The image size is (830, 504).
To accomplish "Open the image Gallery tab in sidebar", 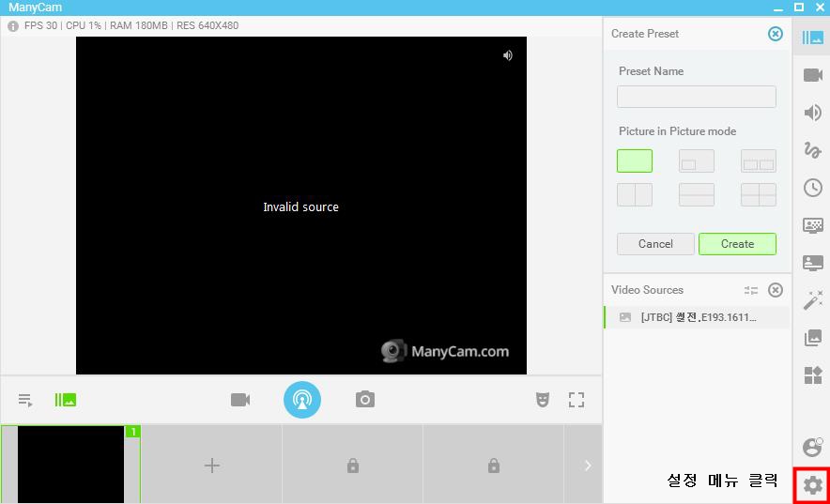I will tap(812, 338).
